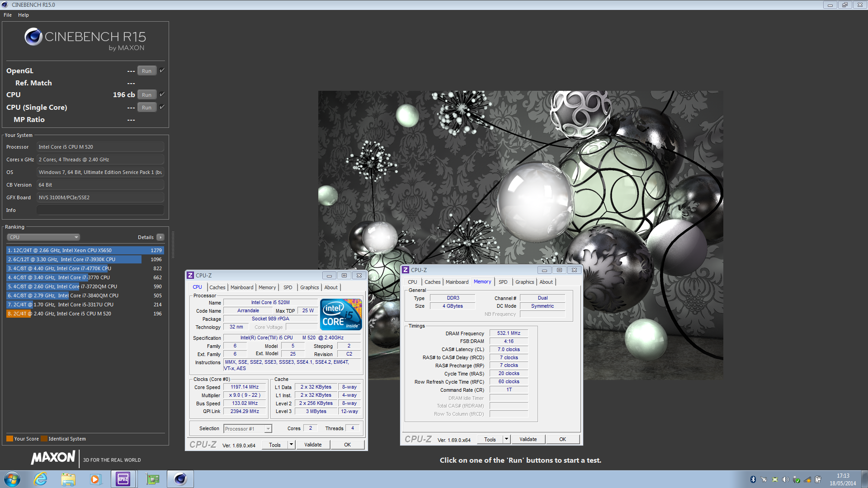Switch to Memory tab in left CPU-Z window
The image size is (868, 488).
coord(267,287)
